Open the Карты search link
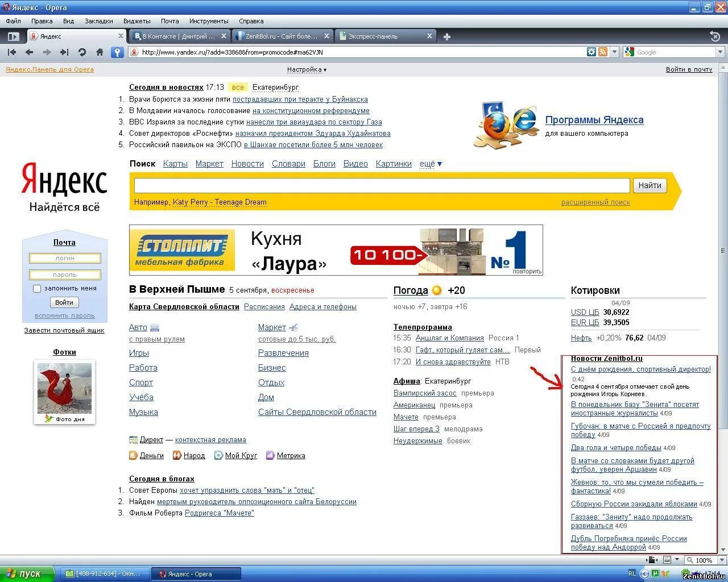This screenshot has height=582, width=728. click(x=175, y=164)
